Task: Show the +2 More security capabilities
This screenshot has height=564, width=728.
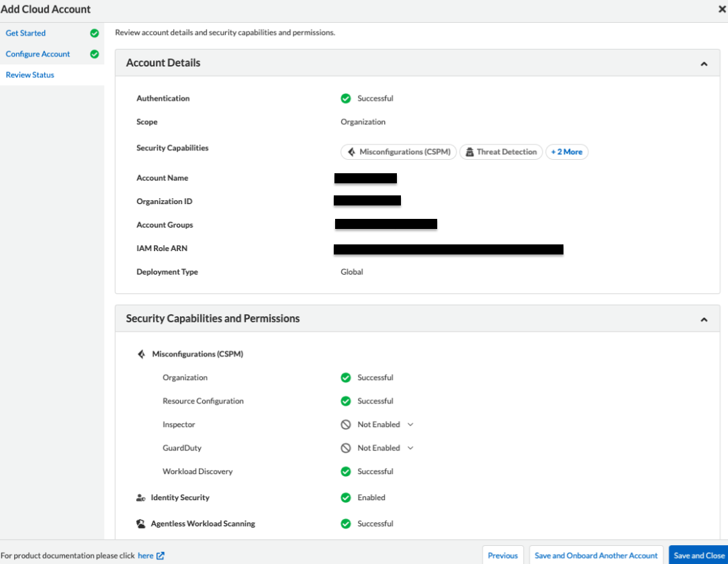Action: 566,152
